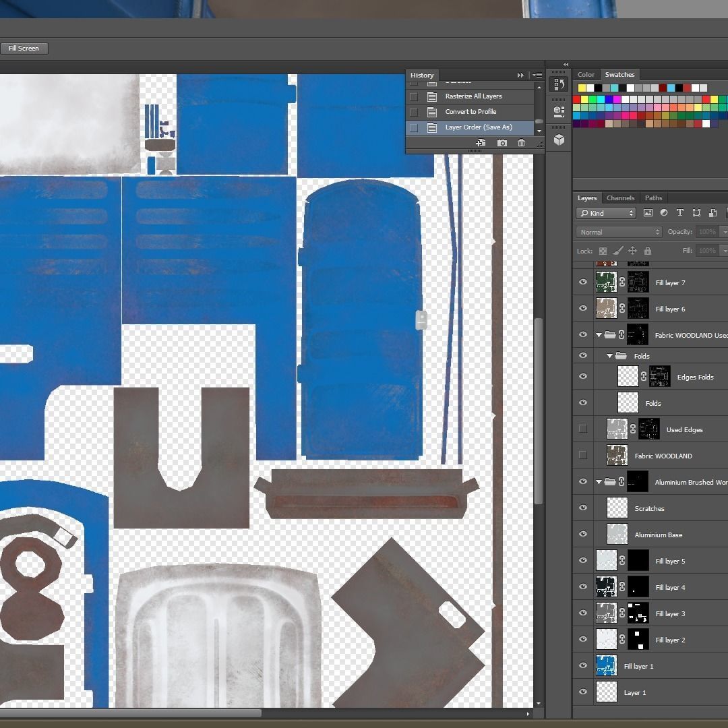Viewport: 728px width, 728px height.
Task: Pick the pure red swatch
Action: click(x=576, y=99)
